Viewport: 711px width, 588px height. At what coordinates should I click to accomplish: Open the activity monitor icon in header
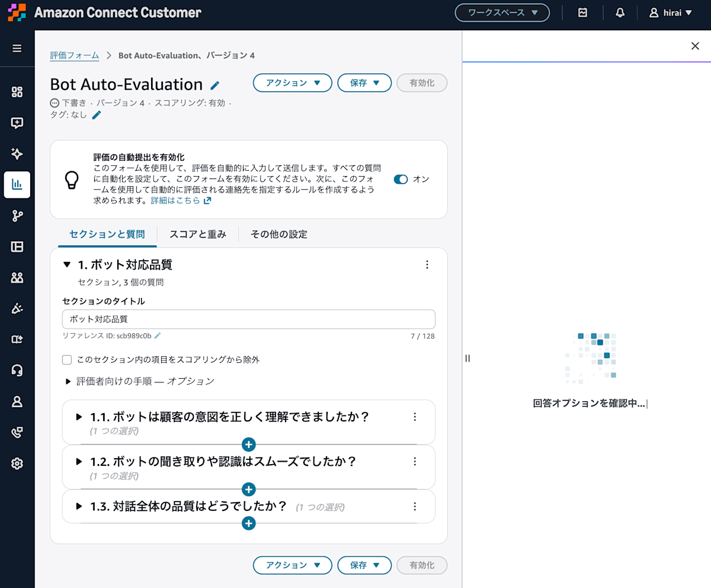[583, 12]
